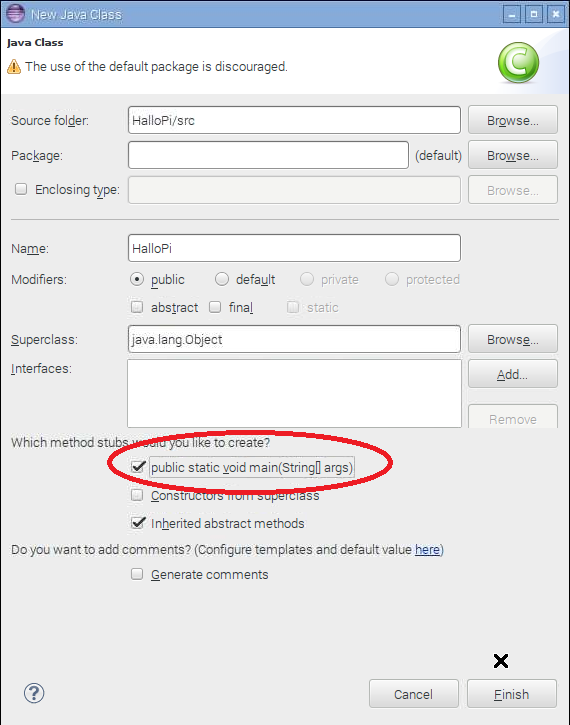Screen dimensions: 570x725
Task: Minimize the New Java Class dialog
Action: pos(512,14)
